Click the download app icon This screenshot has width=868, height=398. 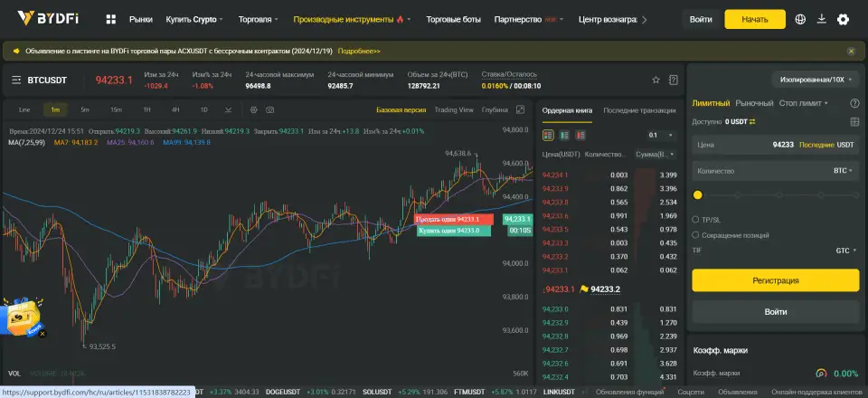[822, 19]
